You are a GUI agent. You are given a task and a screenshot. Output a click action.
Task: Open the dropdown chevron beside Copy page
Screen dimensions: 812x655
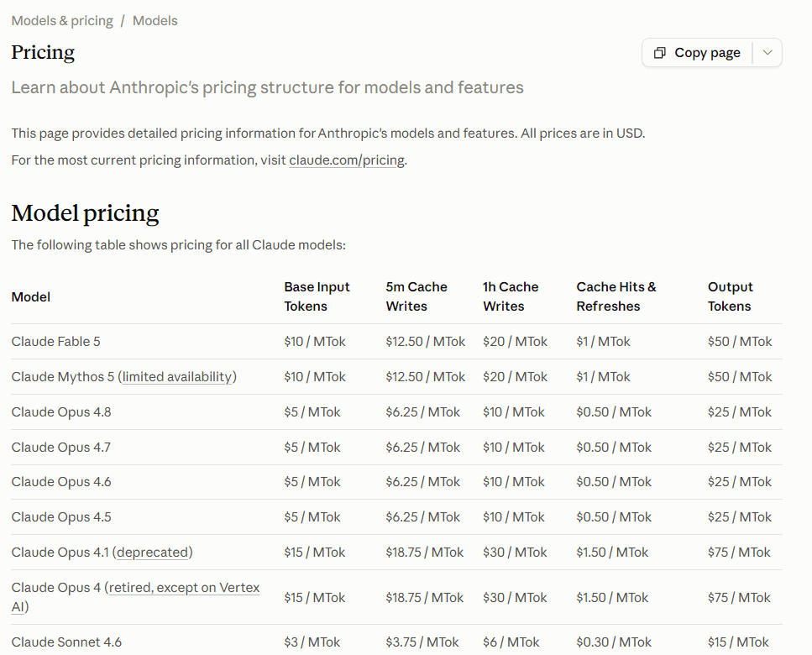(x=767, y=52)
